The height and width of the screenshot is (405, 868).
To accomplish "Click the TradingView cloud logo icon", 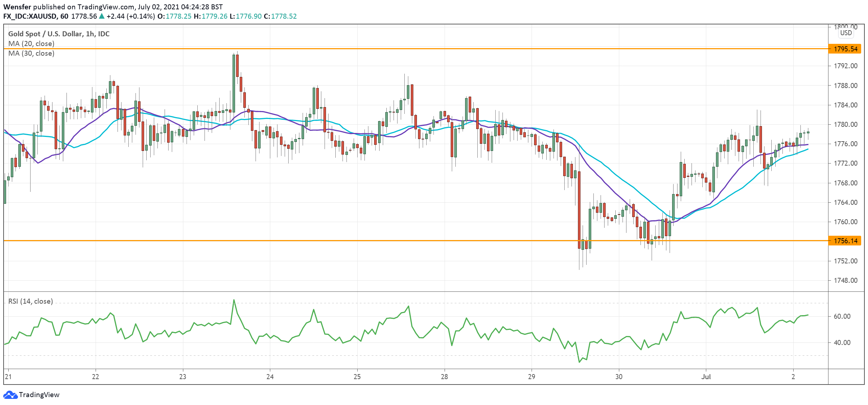I will point(10,395).
